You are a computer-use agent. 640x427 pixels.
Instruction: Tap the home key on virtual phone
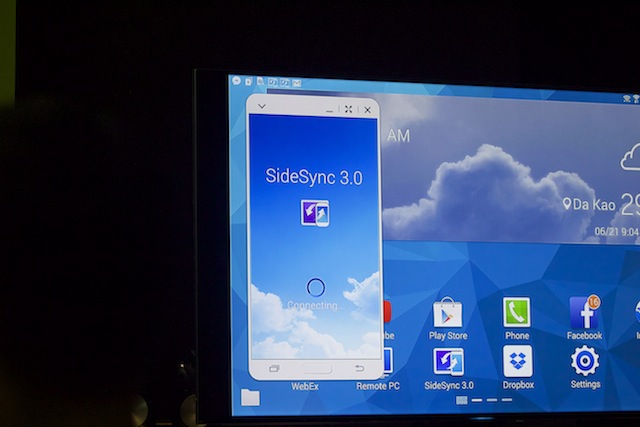click(x=317, y=369)
